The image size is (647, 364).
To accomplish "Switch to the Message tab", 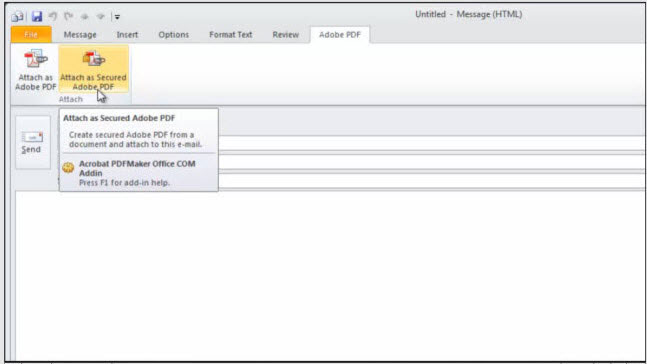I will tap(80, 35).
